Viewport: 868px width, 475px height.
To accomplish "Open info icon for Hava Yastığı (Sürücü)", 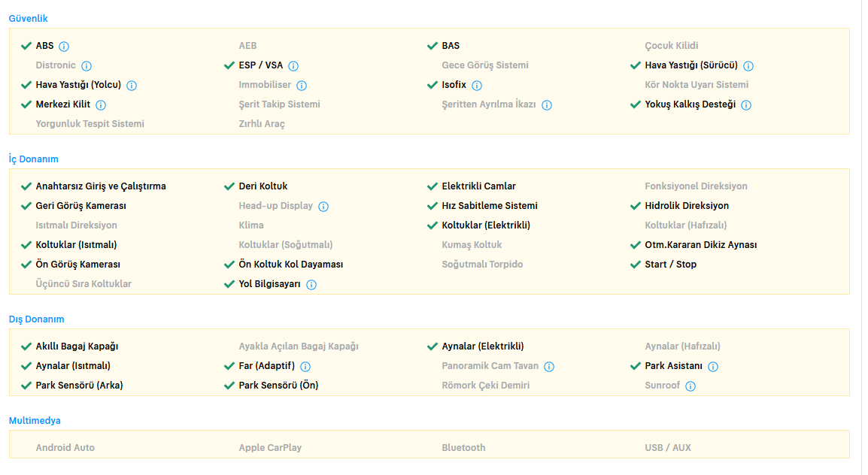I will 748,66.
